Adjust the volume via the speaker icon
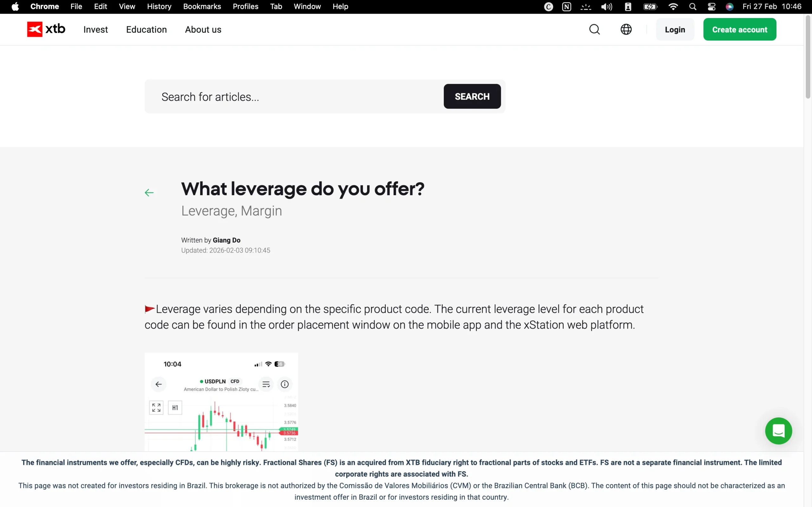This screenshot has height=507, width=812. pos(606,6)
